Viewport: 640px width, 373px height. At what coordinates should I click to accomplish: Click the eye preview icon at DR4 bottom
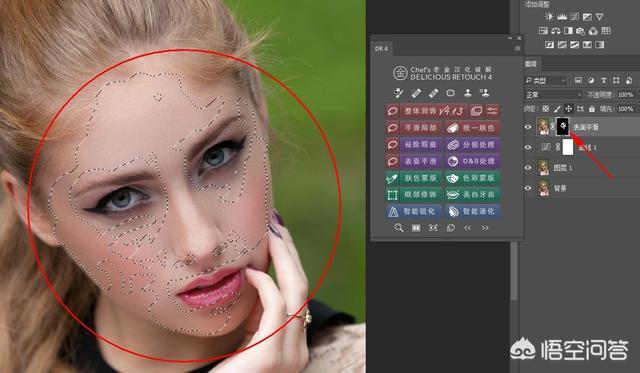[x=433, y=228]
